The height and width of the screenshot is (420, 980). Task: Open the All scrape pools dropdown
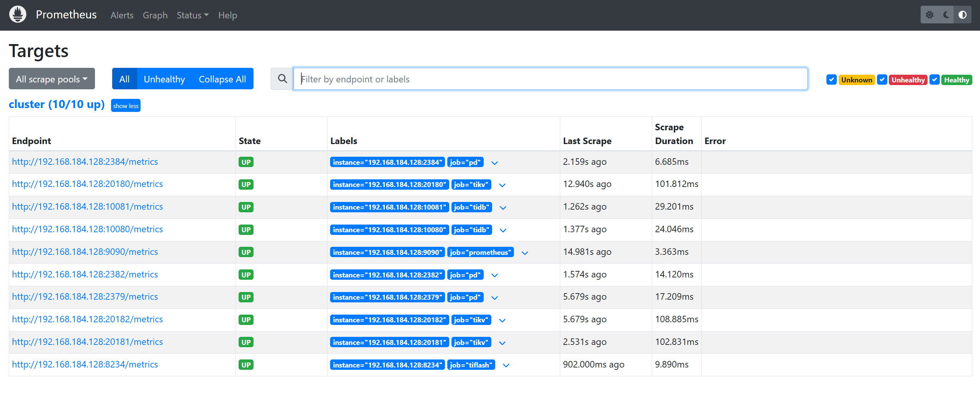[x=52, y=79]
